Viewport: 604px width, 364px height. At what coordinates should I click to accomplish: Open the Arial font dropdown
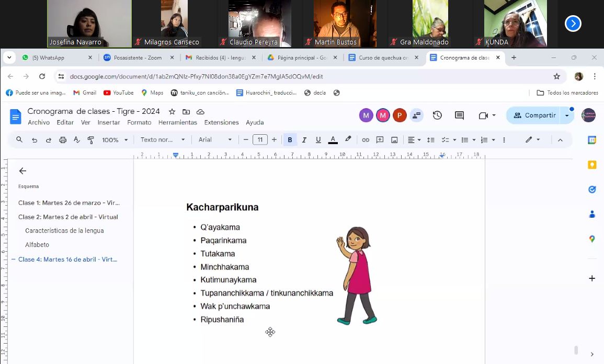tap(215, 140)
